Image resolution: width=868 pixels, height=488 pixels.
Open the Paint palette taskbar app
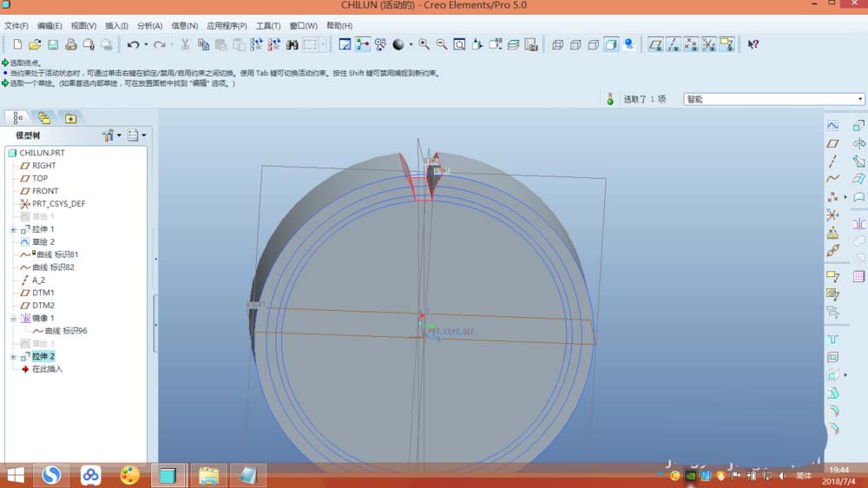[x=129, y=475]
